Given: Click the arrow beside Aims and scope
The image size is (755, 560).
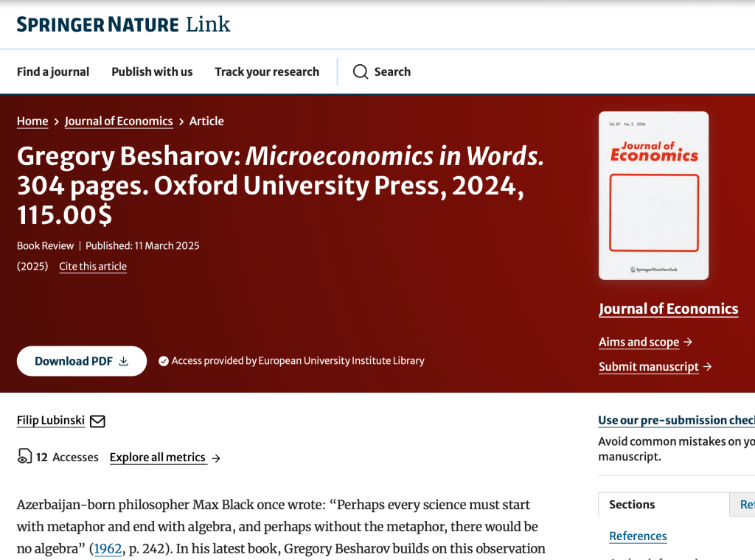Looking at the screenshot, I should [x=688, y=342].
